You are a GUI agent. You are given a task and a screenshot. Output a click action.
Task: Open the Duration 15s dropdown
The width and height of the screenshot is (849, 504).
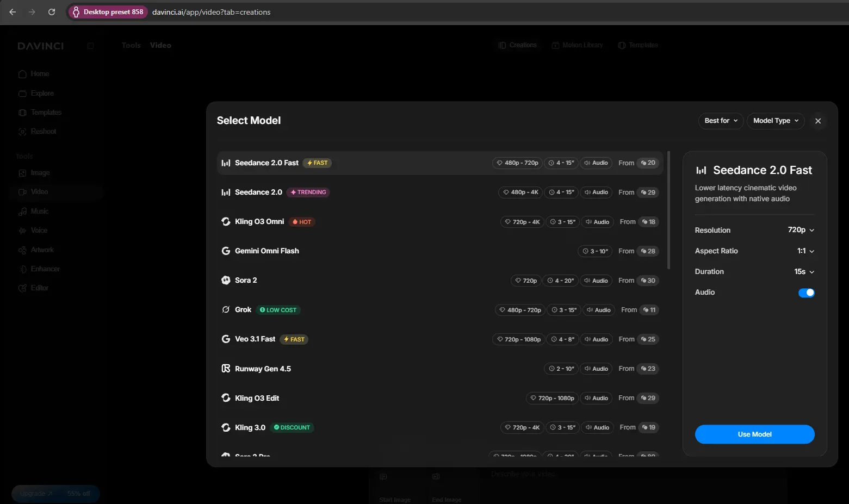(804, 272)
